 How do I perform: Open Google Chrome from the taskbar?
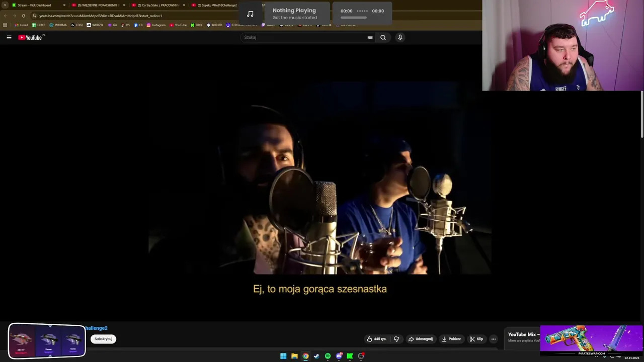[305, 356]
